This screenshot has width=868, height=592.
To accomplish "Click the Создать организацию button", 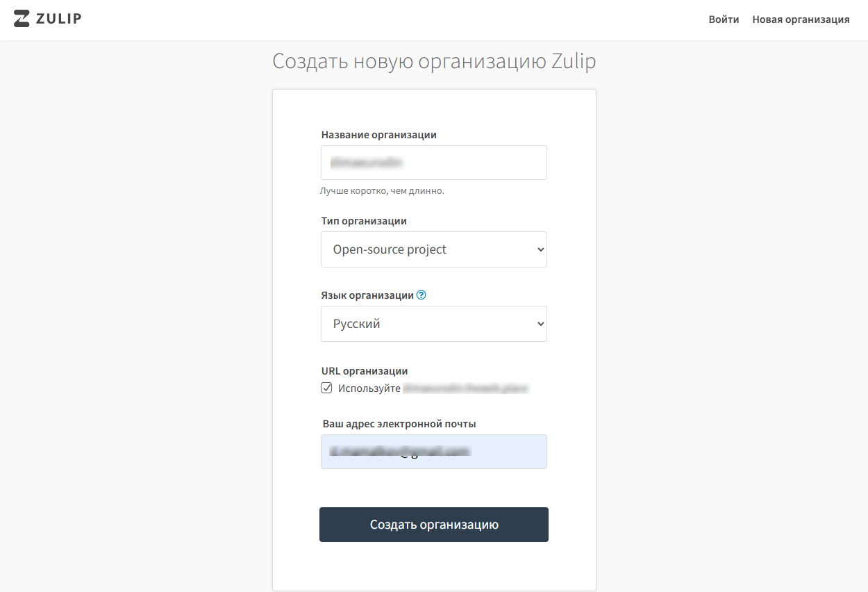I will 434,525.
